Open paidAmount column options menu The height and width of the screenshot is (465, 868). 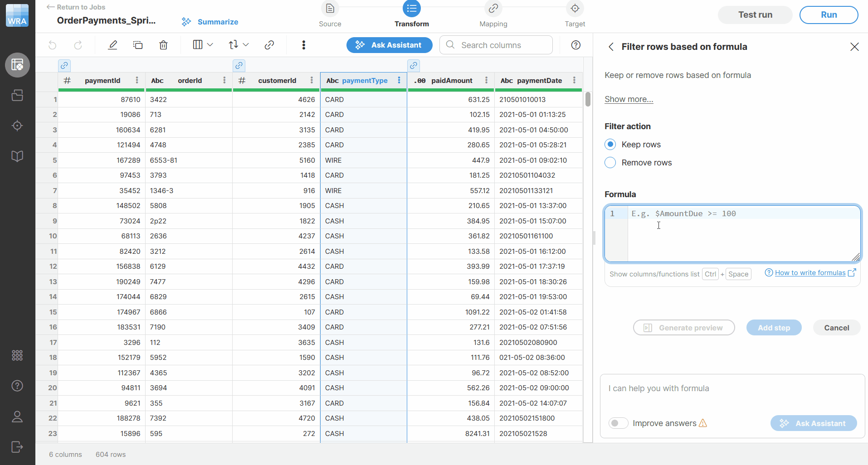coord(487,80)
